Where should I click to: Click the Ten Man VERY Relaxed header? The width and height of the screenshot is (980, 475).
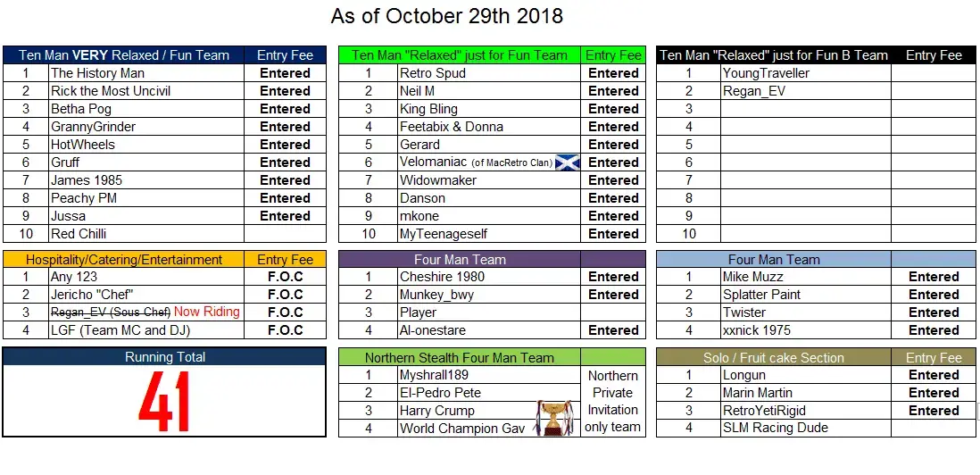[124, 55]
